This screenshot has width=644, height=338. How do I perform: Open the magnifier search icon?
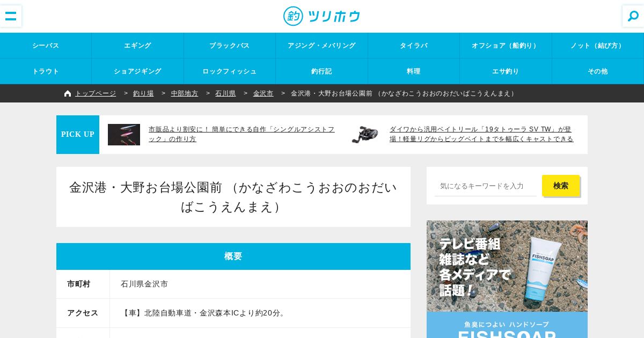[633, 16]
